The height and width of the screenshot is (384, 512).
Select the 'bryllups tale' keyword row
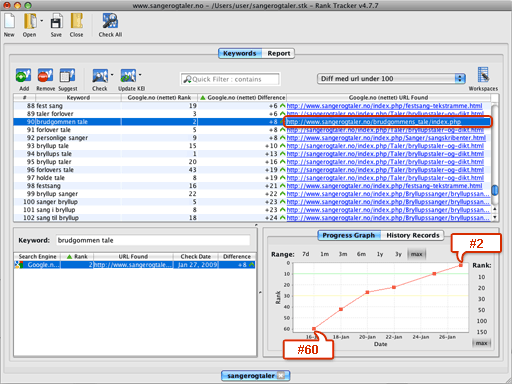pyautogui.click(x=252, y=154)
